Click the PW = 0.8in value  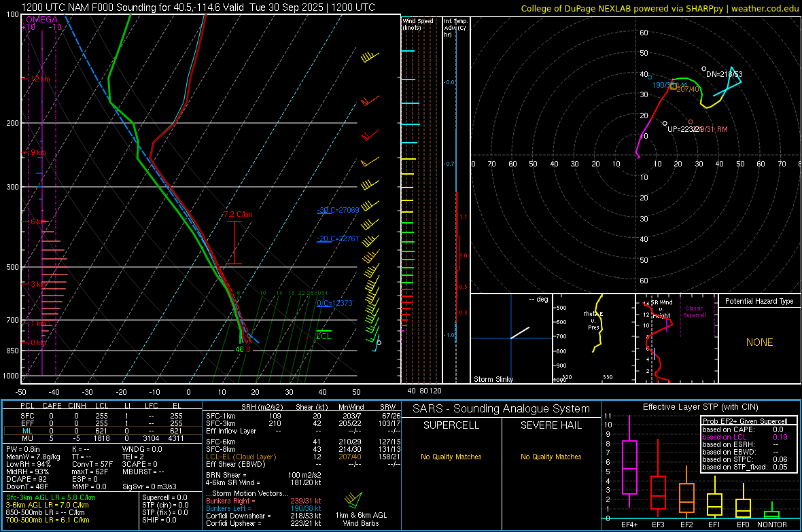pyautogui.click(x=23, y=449)
